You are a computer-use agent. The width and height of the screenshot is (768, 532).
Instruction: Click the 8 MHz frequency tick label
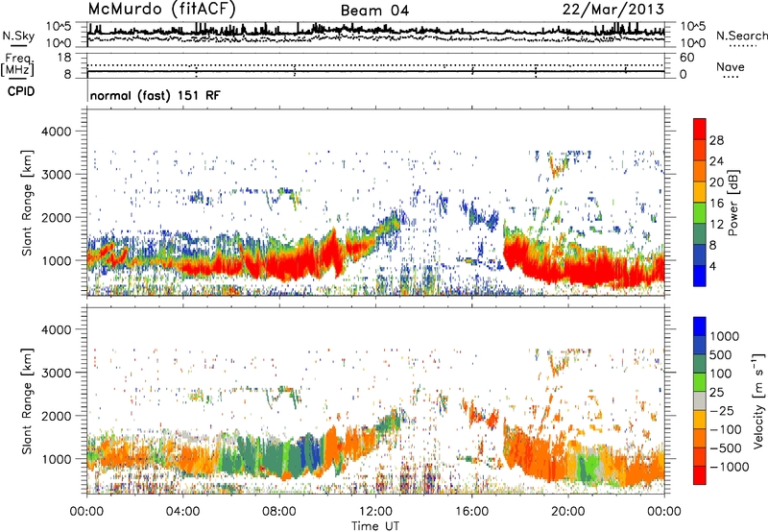67,74
